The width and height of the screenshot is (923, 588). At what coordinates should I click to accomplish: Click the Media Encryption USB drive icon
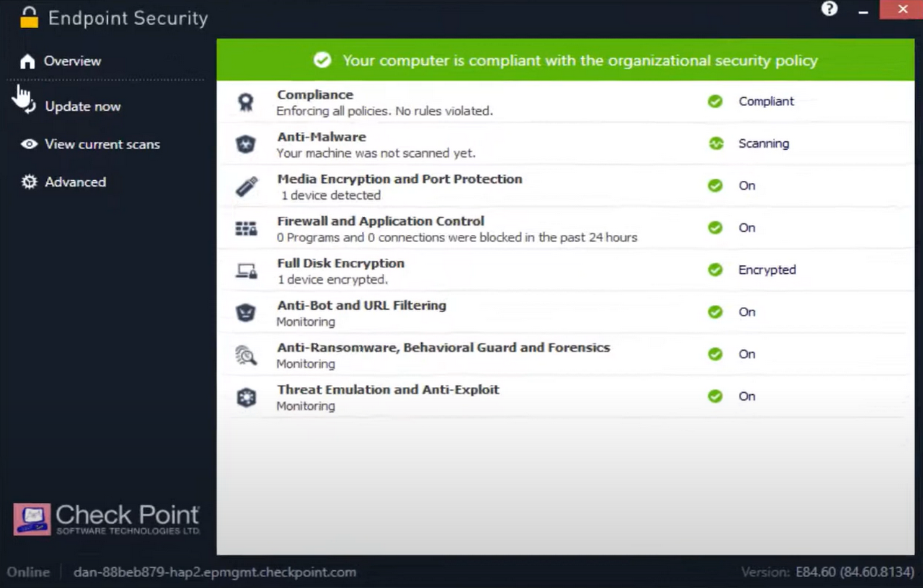coord(246,186)
